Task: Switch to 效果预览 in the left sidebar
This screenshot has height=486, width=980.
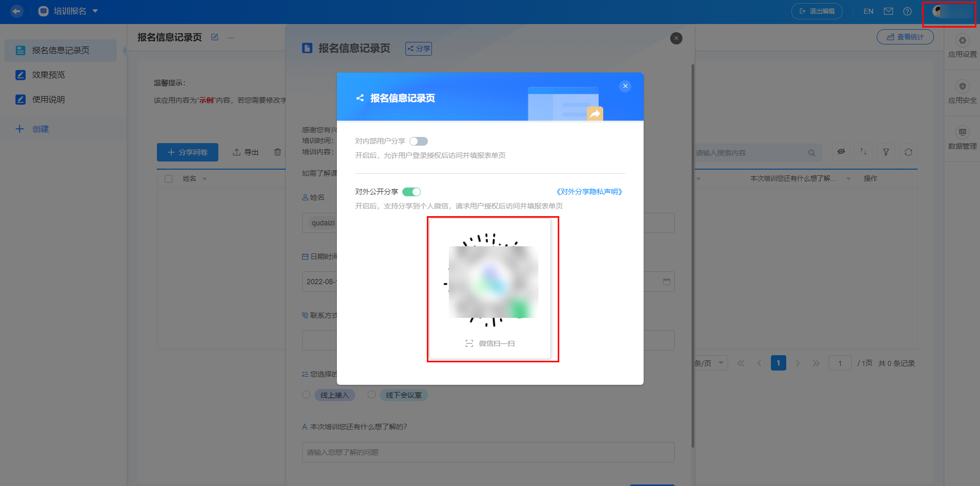Action: 49,75
